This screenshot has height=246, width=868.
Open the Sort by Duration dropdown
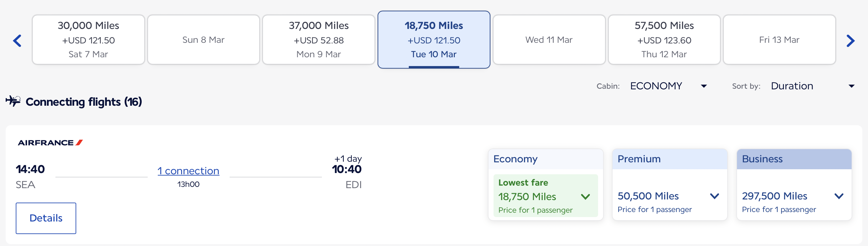pos(812,86)
